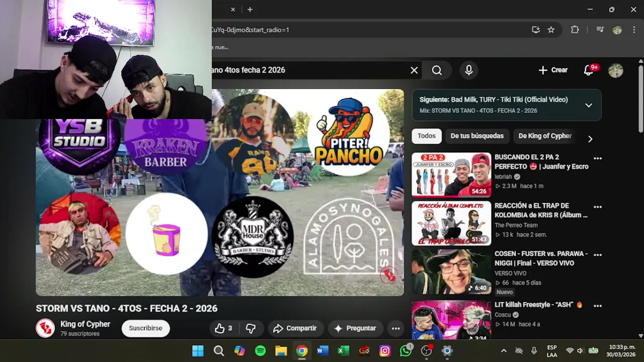Open Spotify from the taskbar
The image size is (644, 362).
[x=260, y=351]
